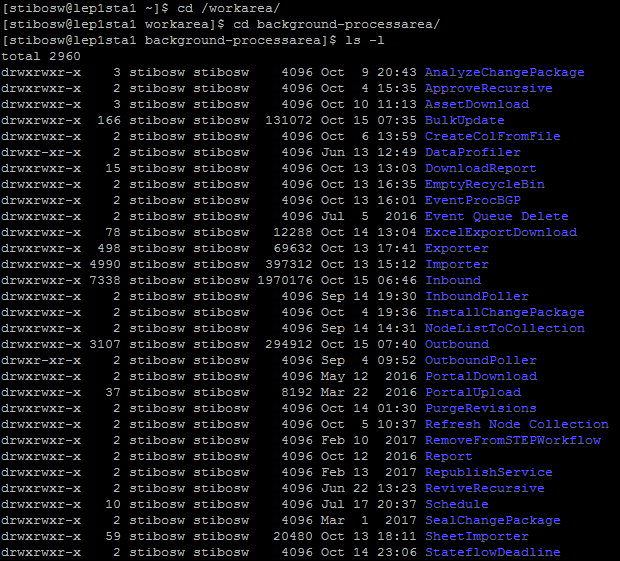
Task: Select the PortalDownload directory name
Action: coord(480,376)
